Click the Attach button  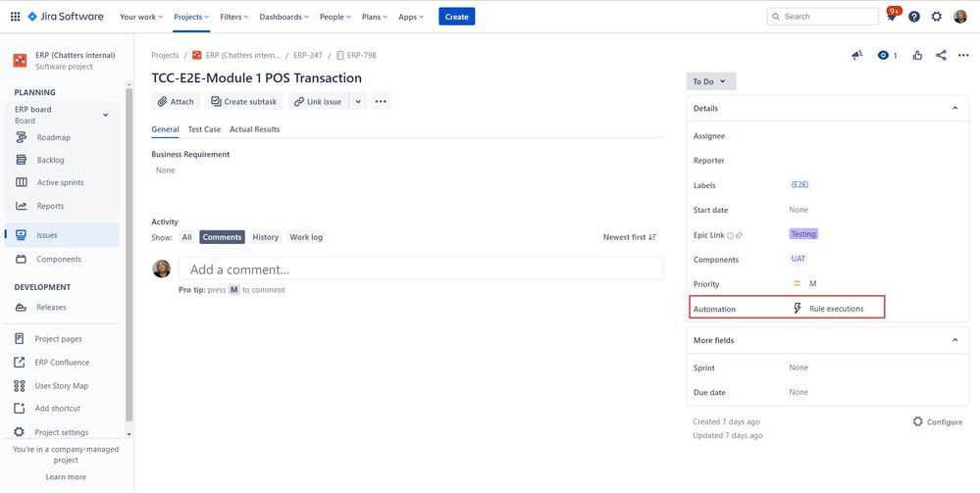[x=176, y=101]
